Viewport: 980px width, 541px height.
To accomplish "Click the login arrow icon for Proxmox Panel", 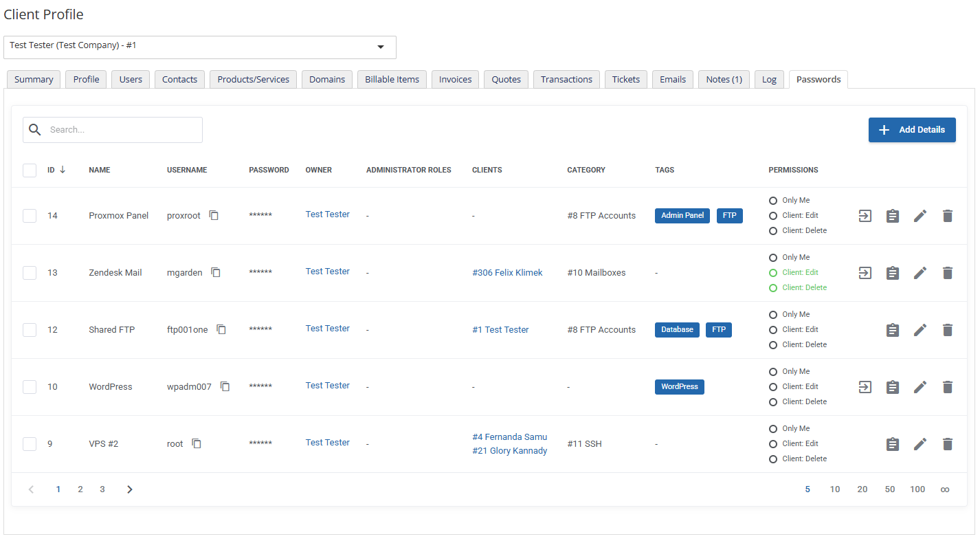I will [865, 216].
